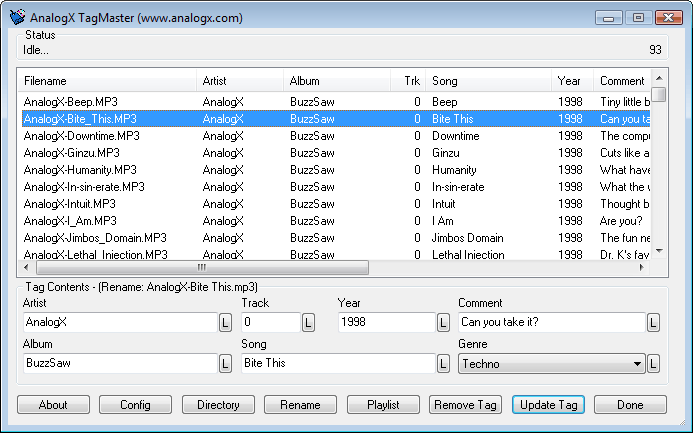The image size is (693, 433).
Task: Click the song cell 'Jimbos Domain'
Action: coord(468,238)
